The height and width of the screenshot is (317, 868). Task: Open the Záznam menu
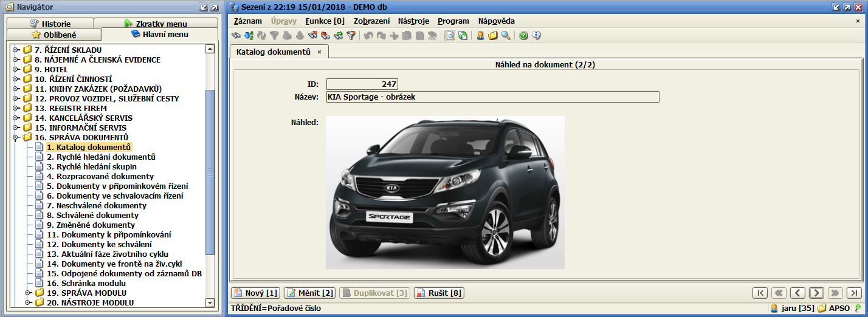(x=248, y=21)
